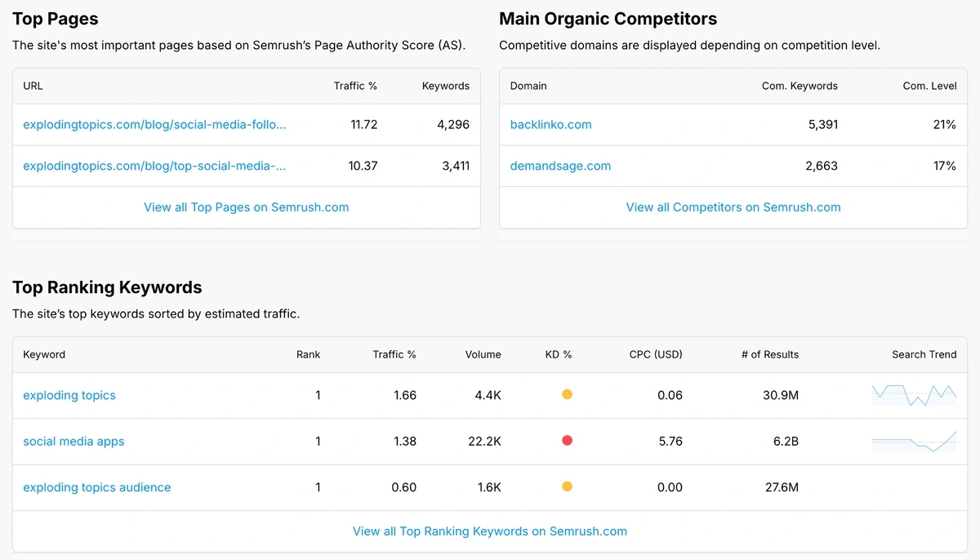Select rank 1 in the exploding topics row
The width and height of the screenshot is (980, 560).
pos(318,395)
